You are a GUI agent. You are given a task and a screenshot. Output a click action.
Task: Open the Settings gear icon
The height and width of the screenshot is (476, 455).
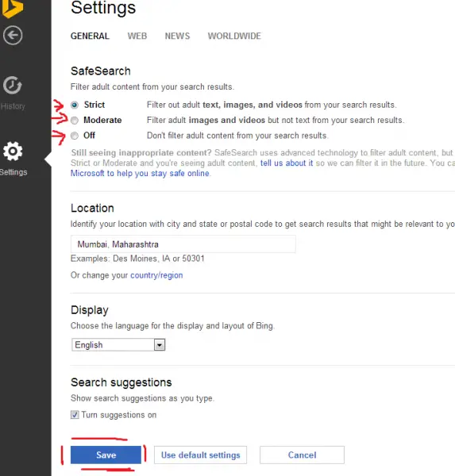tap(13, 152)
